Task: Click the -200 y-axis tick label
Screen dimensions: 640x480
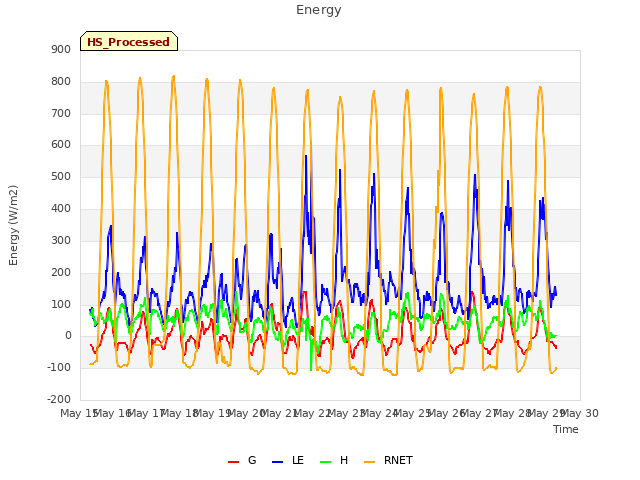Action: [59, 399]
